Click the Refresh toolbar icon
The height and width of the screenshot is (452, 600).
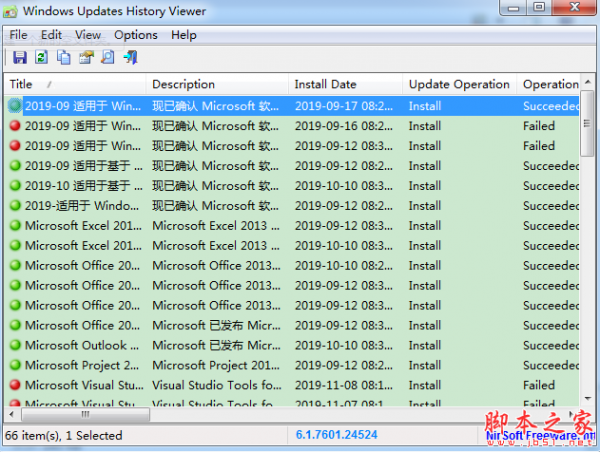pyautogui.click(x=41, y=57)
